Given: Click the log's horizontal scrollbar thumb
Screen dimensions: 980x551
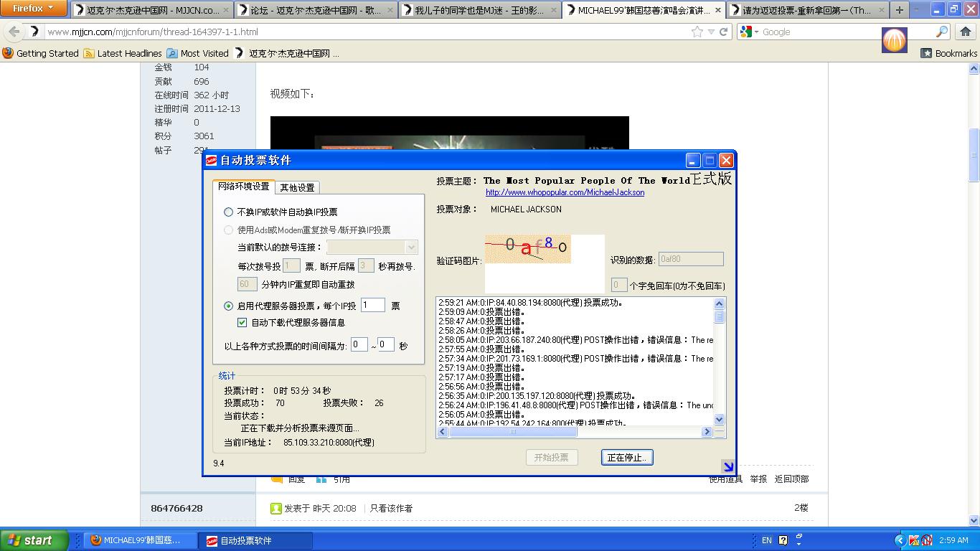Looking at the screenshot, I should (x=512, y=432).
